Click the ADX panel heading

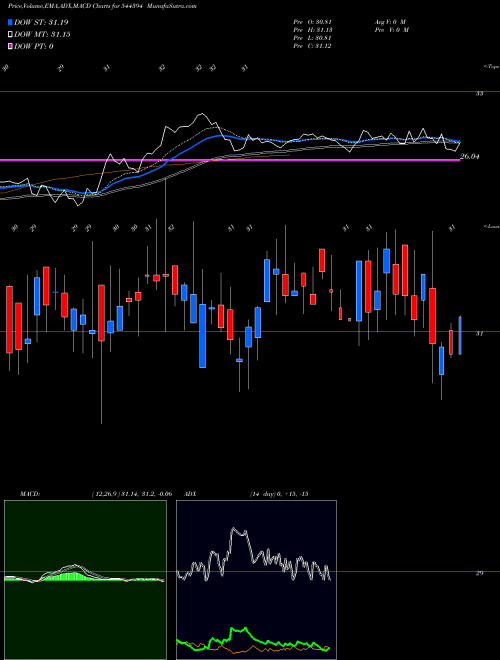(190, 494)
